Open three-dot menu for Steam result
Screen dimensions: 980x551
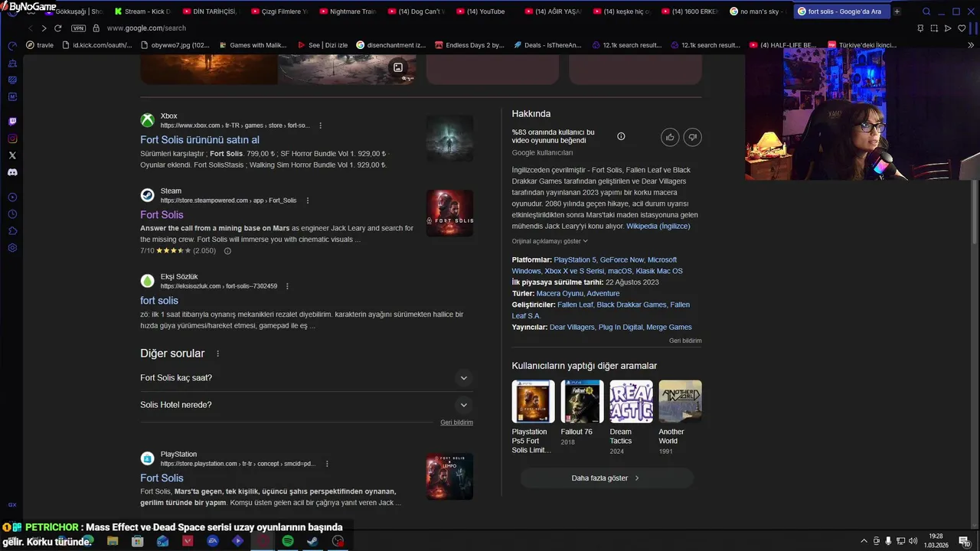click(308, 201)
